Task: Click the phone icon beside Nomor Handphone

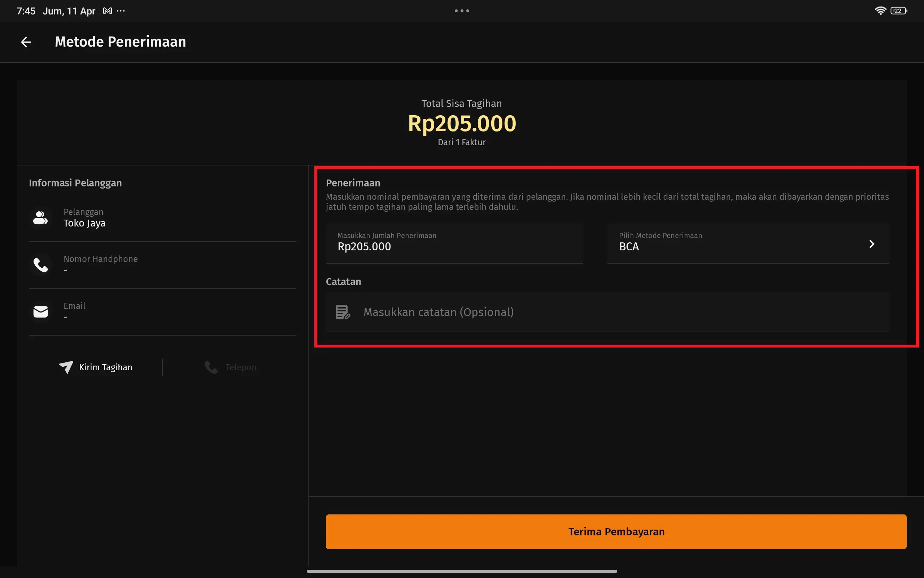Action: (x=40, y=265)
